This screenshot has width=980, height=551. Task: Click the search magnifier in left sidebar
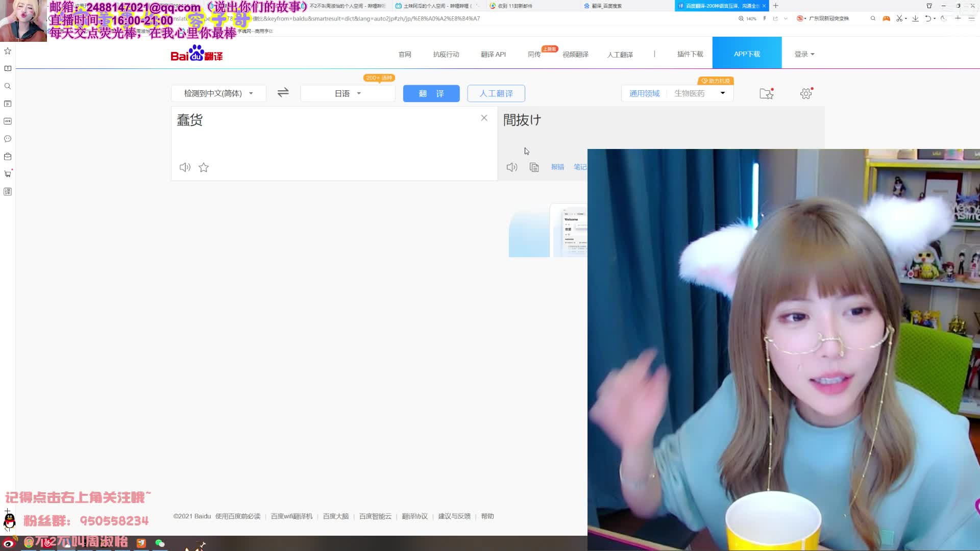(8, 86)
